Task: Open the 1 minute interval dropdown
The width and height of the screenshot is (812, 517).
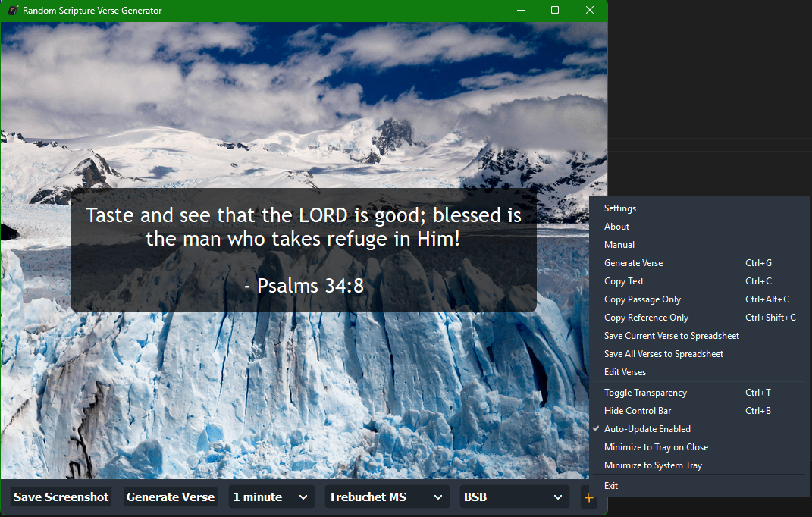Action: [271, 497]
